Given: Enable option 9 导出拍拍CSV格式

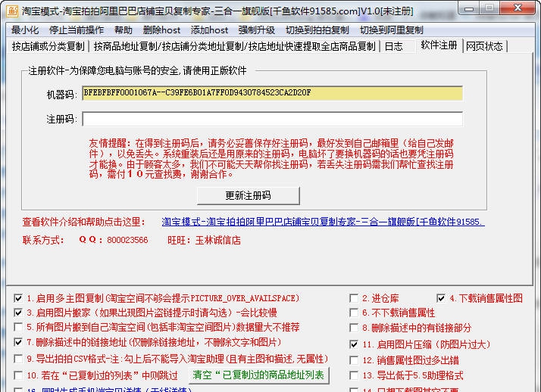Looking at the screenshot, I should [x=18, y=359].
